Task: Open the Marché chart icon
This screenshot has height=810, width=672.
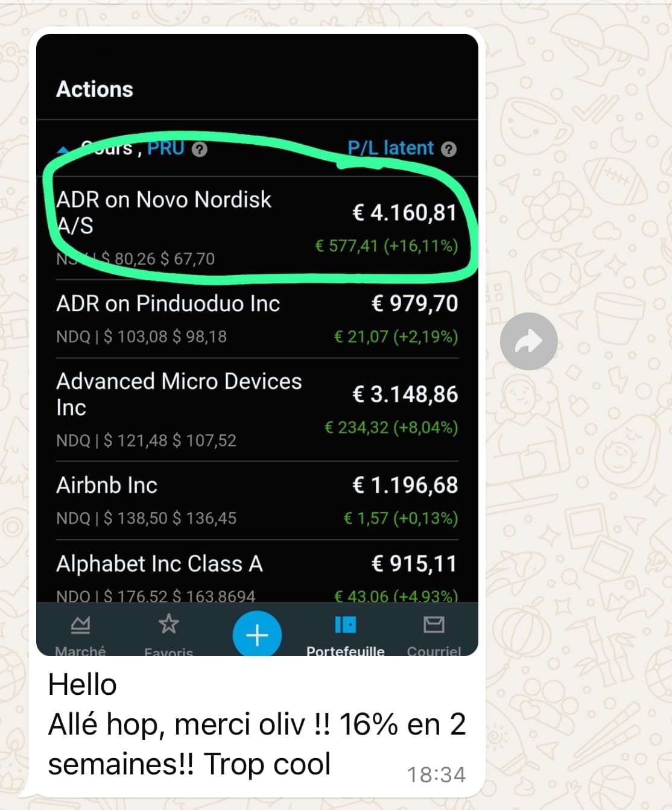Action: [80, 625]
